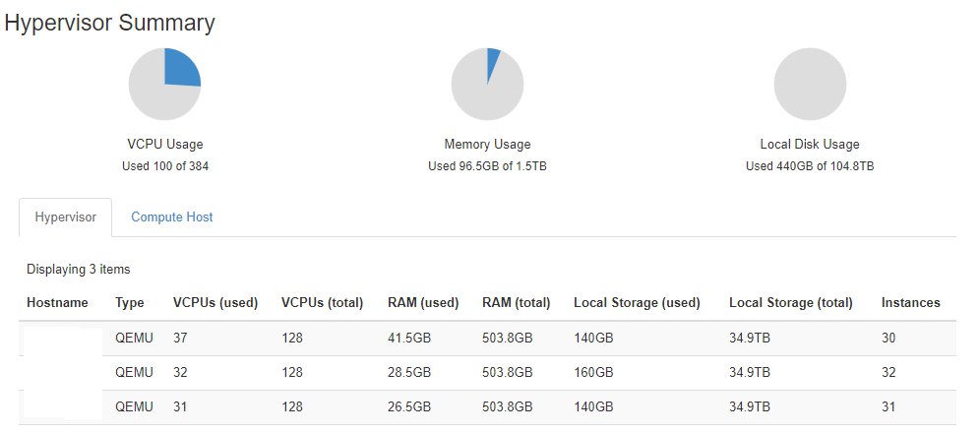Open the third hypervisor hostname link
The width and height of the screenshot is (980, 434).
pos(63,407)
